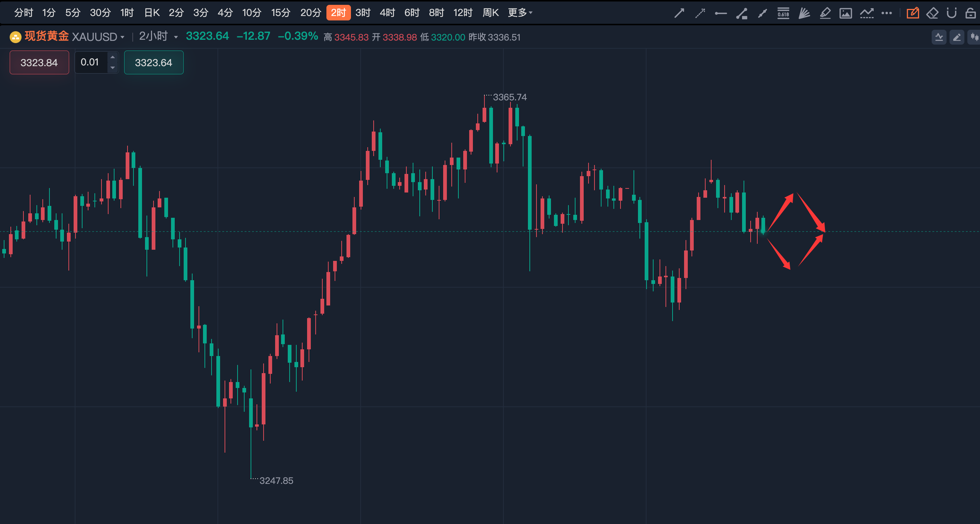Screen dimensions: 980x524
Task: Select the Fibonacci 0.618 retracement tool
Action: point(783,13)
